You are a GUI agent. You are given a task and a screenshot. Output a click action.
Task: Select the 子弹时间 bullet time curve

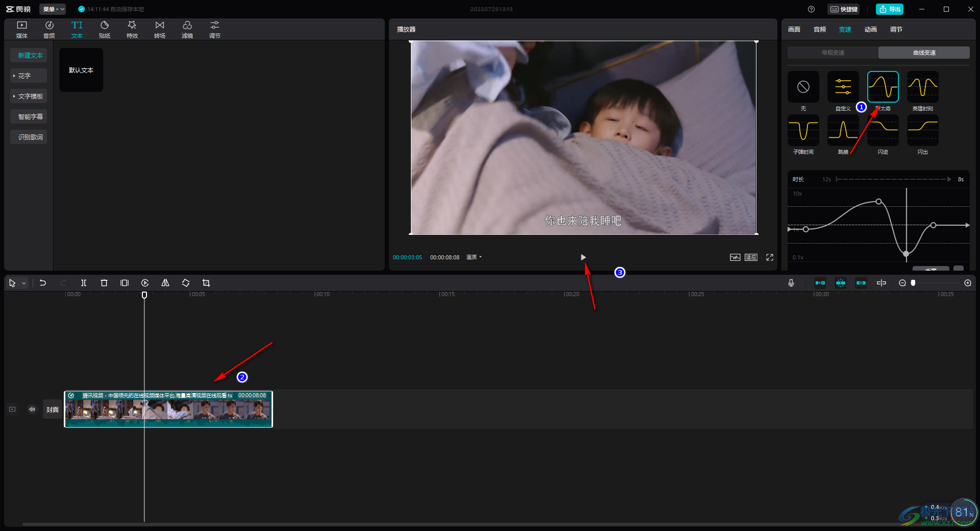coord(803,130)
